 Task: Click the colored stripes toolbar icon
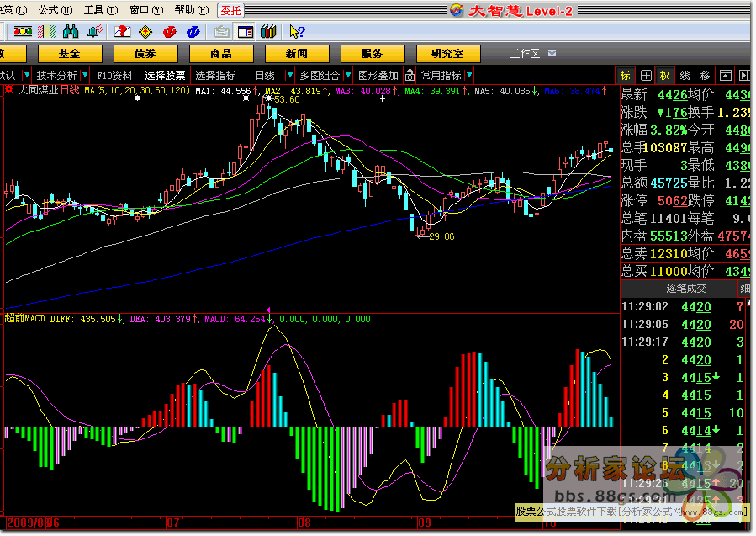(47, 32)
